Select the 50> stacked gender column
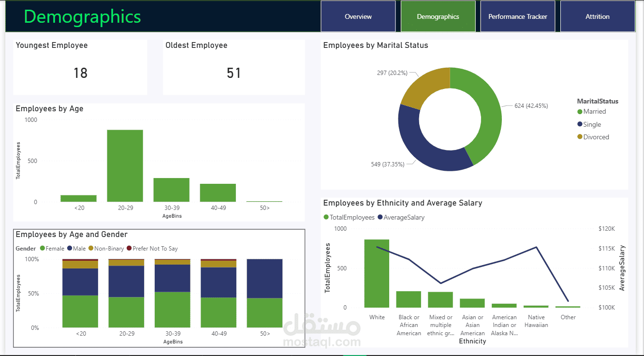The width and height of the screenshot is (644, 356). (264, 293)
